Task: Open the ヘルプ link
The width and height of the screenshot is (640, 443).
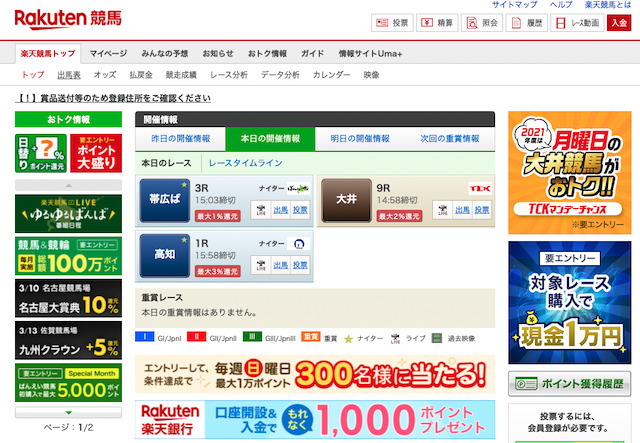Action: click(x=561, y=5)
